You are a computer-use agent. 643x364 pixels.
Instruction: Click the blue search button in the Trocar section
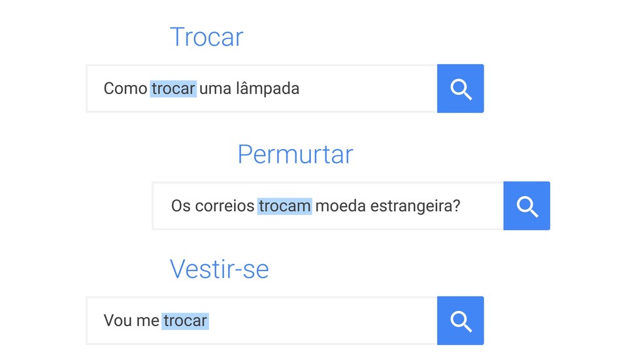tap(461, 88)
